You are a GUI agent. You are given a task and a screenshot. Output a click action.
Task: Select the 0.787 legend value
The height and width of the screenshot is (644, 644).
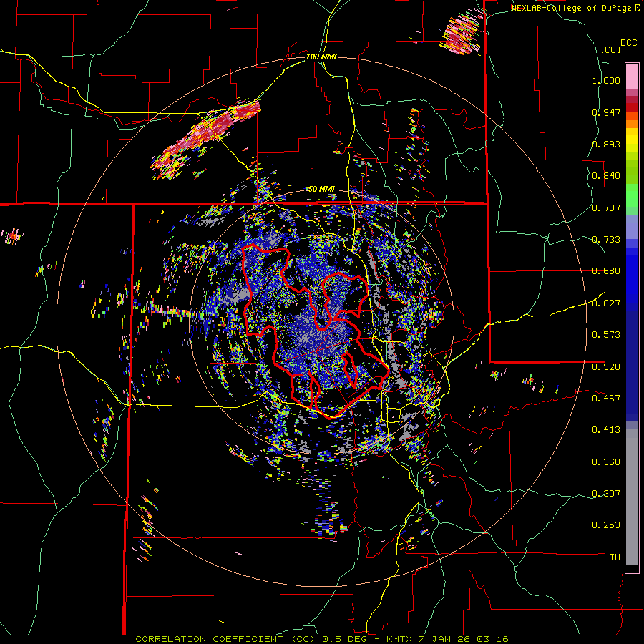(606, 208)
